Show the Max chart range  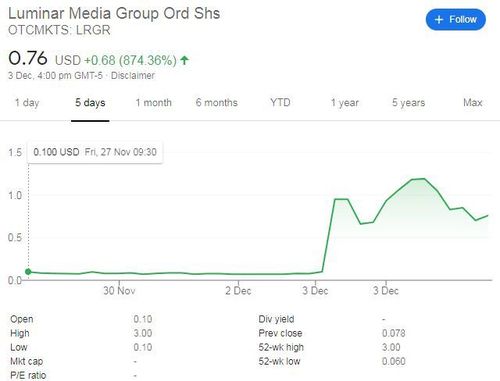click(x=473, y=102)
